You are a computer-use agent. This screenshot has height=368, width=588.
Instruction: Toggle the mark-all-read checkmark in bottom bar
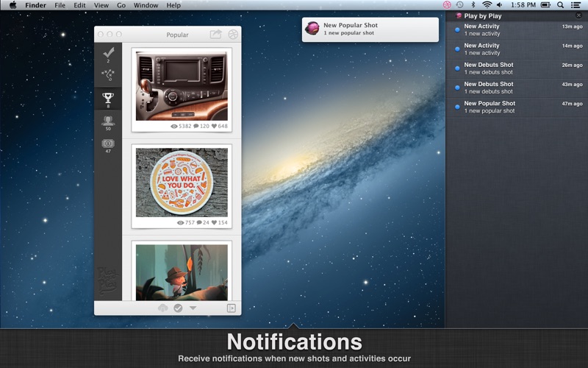click(178, 308)
